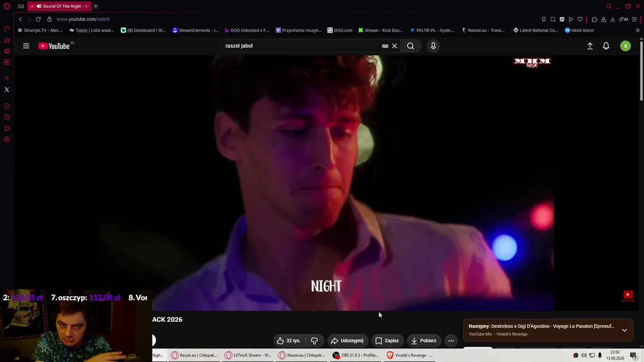Open the YouTube guide hamburger menu

(x=26, y=46)
